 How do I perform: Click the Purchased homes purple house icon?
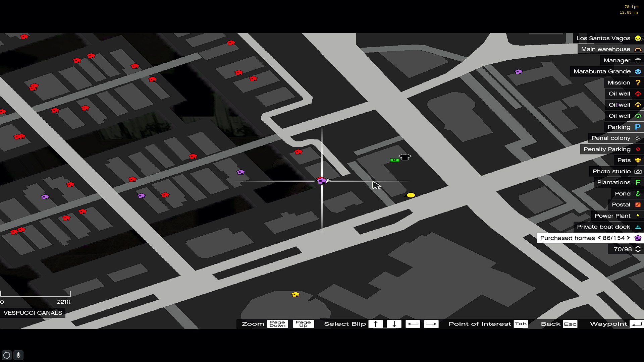(x=638, y=238)
